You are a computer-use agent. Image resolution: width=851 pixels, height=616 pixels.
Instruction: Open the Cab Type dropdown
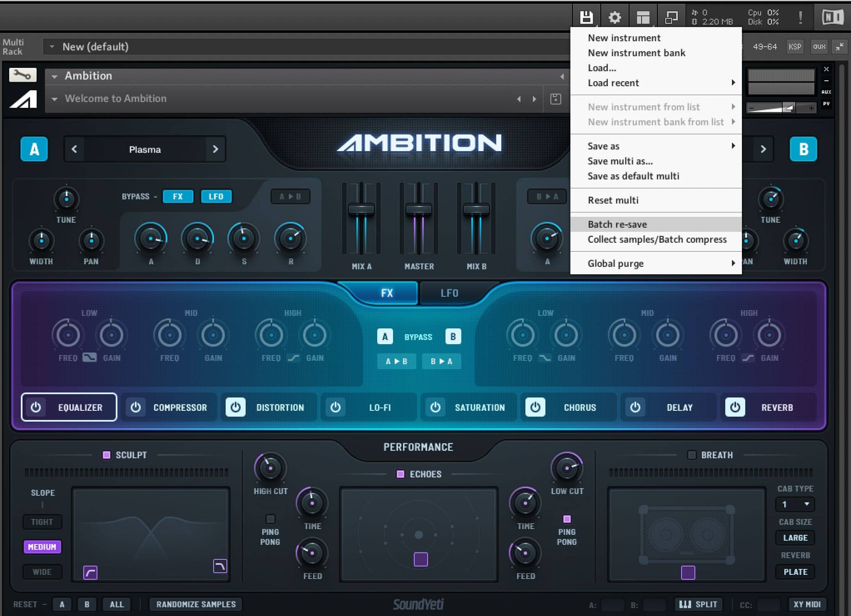click(x=795, y=504)
